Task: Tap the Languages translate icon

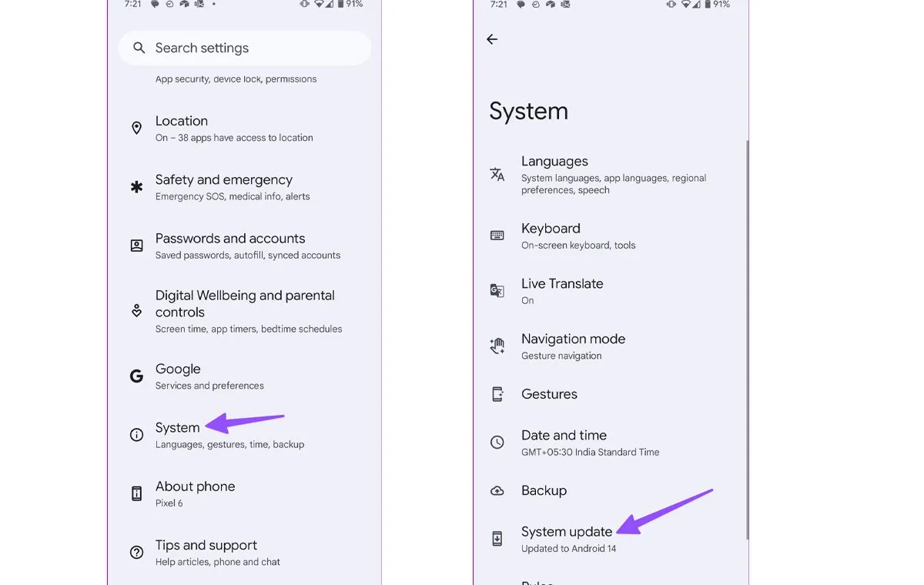Action: point(497,175)
